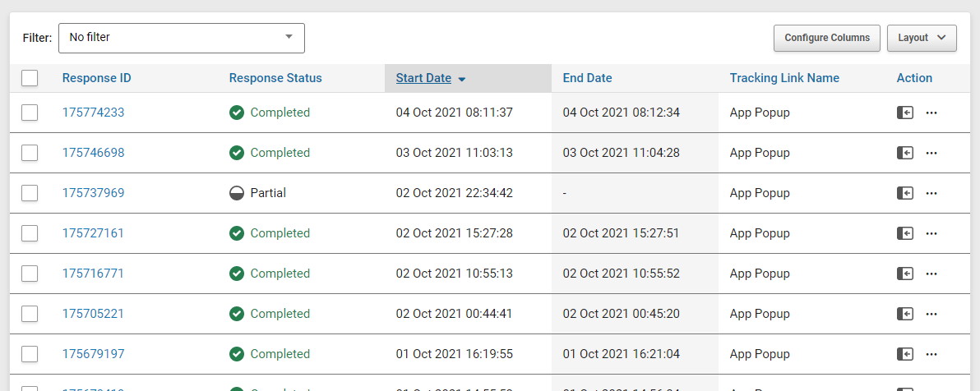Image resolution: width=980 pixels, height=391 pixels.
Task: Open the No filter dropdown
Action: point(181,38)
